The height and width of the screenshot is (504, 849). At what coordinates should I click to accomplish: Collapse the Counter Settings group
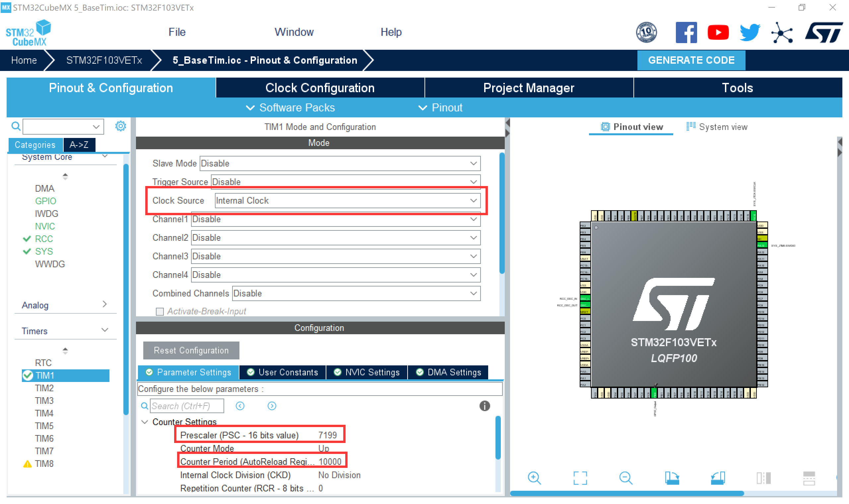coord(145,422)
